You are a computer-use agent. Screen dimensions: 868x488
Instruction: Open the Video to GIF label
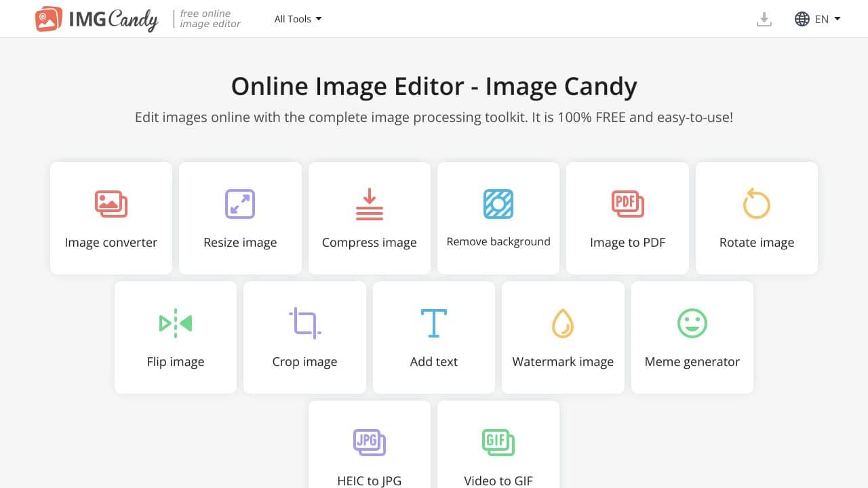pos(498,481)
